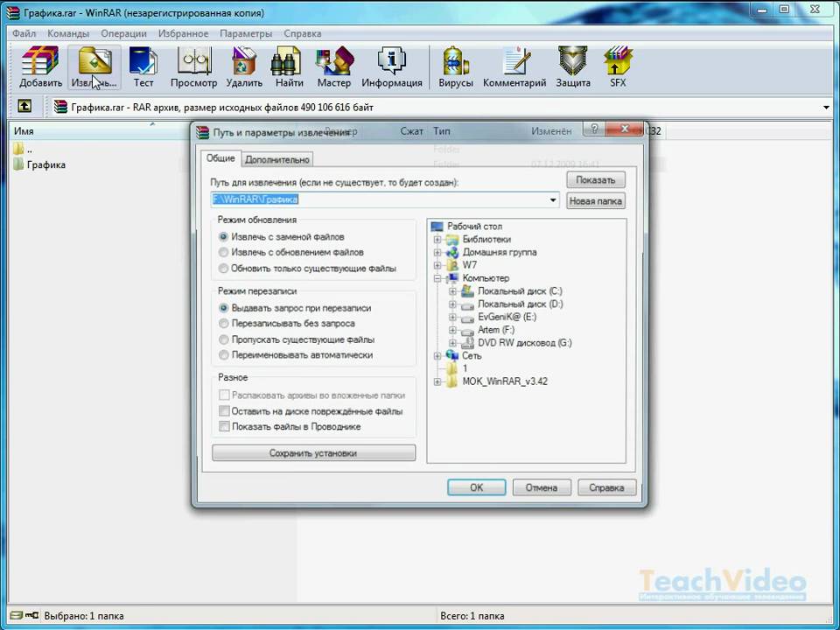Choose Пропускать существующие файлы

223,339
